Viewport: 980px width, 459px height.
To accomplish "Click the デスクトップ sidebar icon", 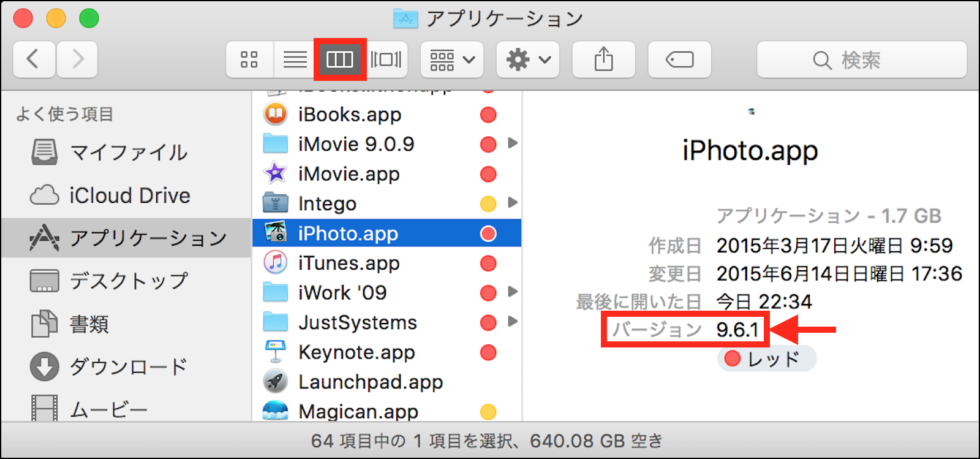I will point(45,281).
